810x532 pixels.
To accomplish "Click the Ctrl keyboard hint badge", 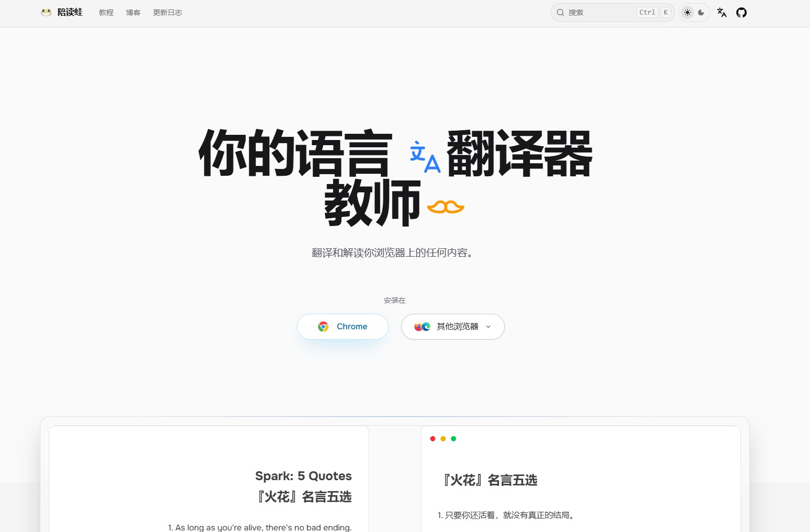I will [647, 12].
